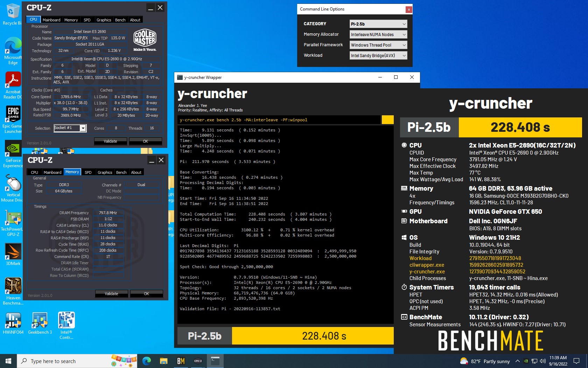Close the Command Line Options dialog
This screenshot has height=368, width=588.
[x=408, y=9]
